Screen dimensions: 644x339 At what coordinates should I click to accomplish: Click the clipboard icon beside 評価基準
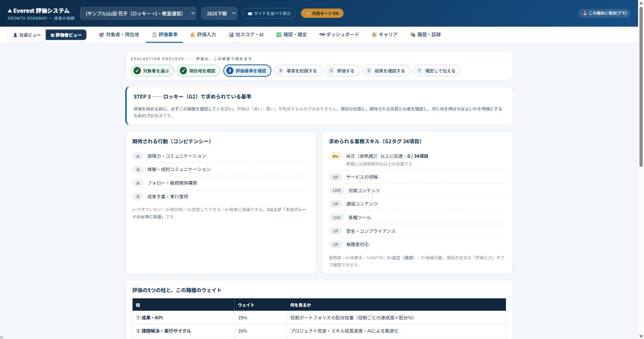click(154, 35)
